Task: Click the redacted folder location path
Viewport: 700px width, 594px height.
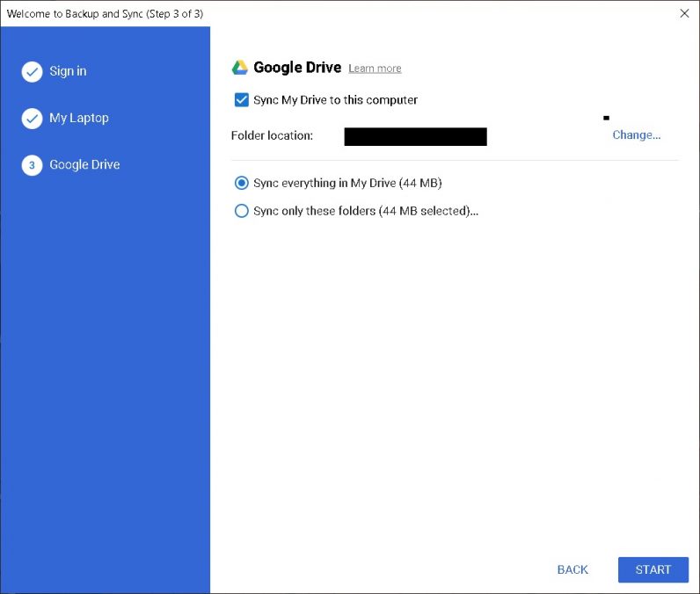Action: pyautogui.click(x=416, y=136)
